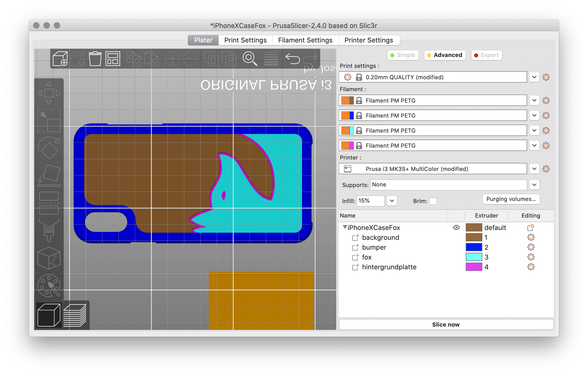
Task: Switch to the Print Settings tab
Action: pyautogui.click(x=246, y=40)
